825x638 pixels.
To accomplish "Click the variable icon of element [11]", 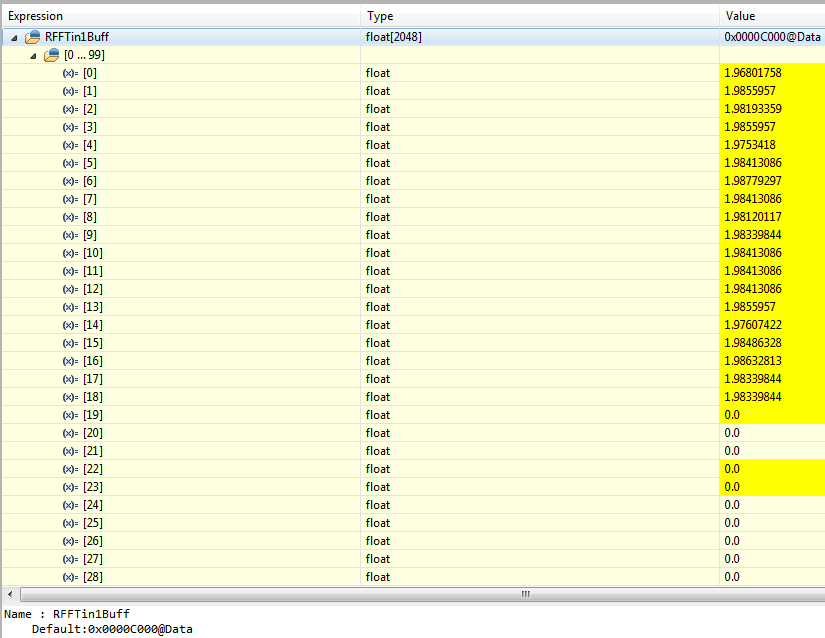I will tap(71, 271).
